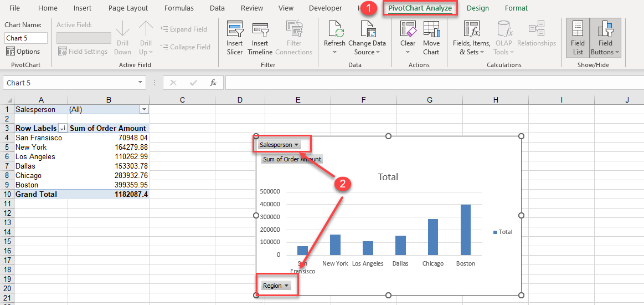Click the Insert Timeline icon
This screenshot has width=644, height=305.
point(260,38)
